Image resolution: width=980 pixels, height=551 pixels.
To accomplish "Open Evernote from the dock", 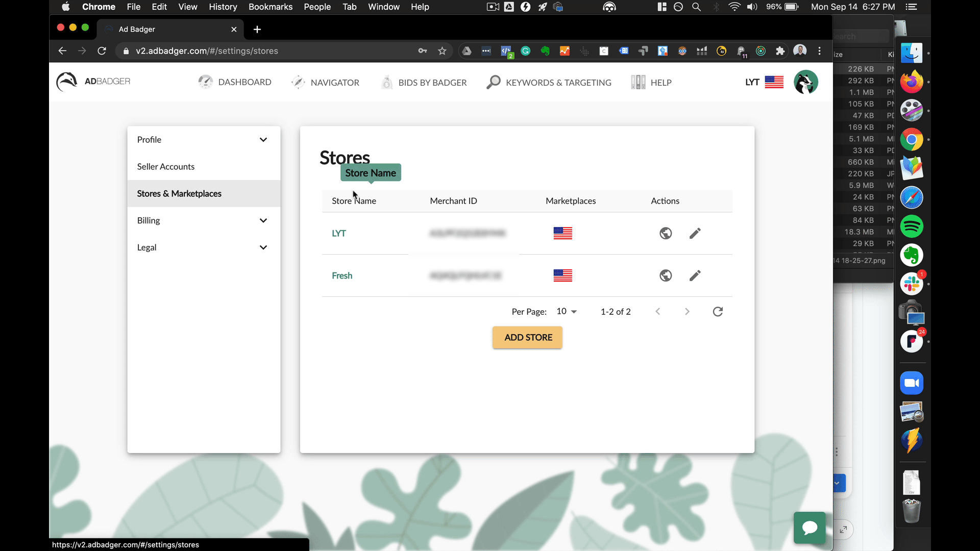I will (x=912, y=255).
